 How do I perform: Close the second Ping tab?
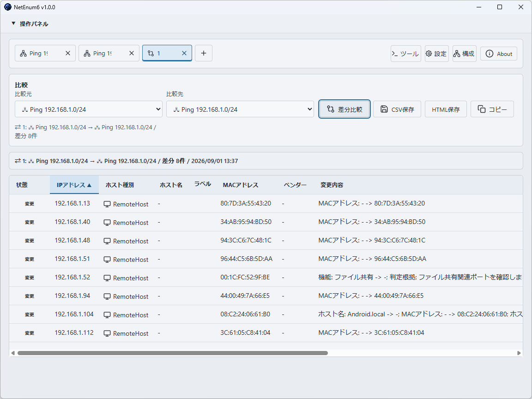132,53
